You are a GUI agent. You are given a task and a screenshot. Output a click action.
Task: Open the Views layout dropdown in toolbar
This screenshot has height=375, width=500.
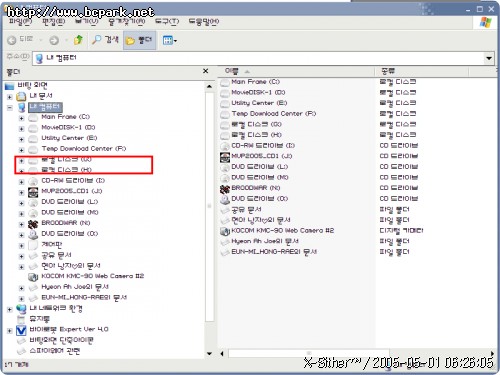click(x=170, y=41)
